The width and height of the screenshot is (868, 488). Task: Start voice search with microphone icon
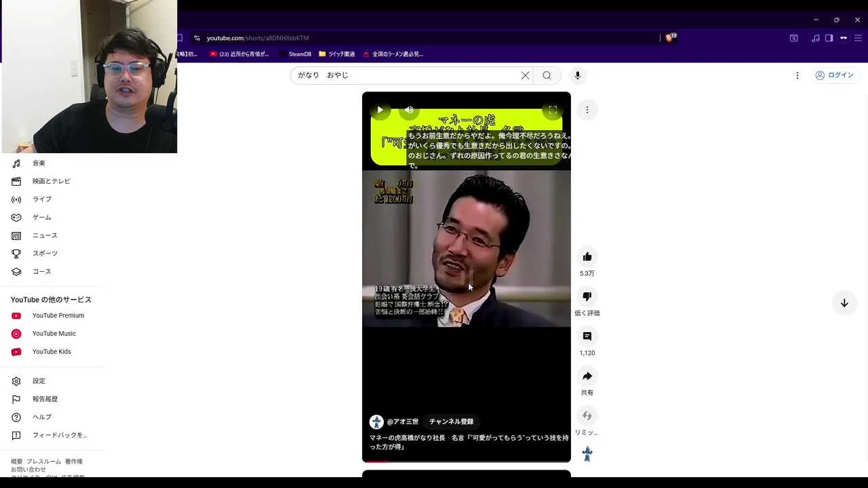point(578,75)
